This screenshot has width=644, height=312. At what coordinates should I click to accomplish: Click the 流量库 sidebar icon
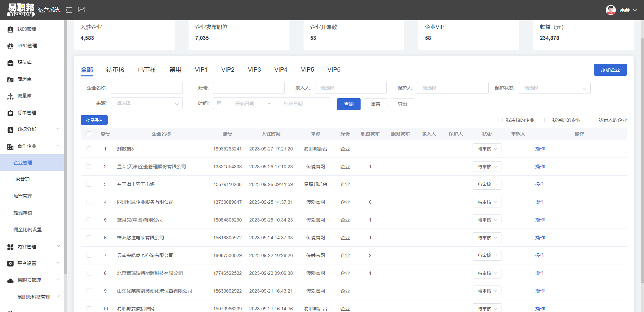coord(10,97)
